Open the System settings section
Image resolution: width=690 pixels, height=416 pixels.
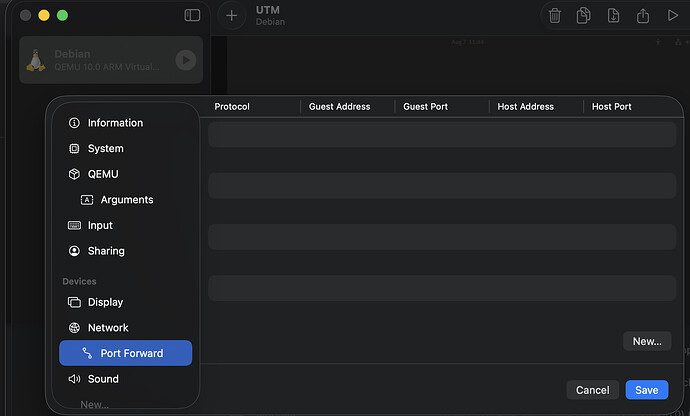[125, 148]
